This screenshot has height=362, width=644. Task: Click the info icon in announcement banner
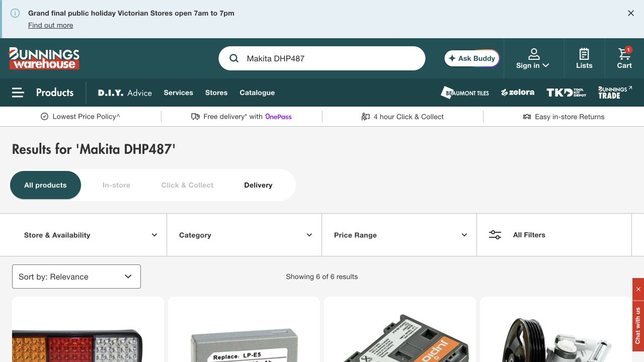tap(15, 13)
